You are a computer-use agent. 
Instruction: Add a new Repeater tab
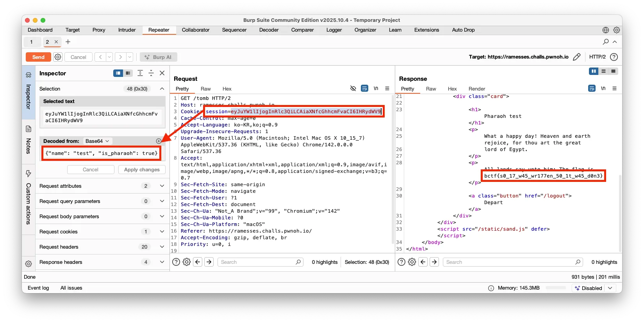click(x=68, y=42)
